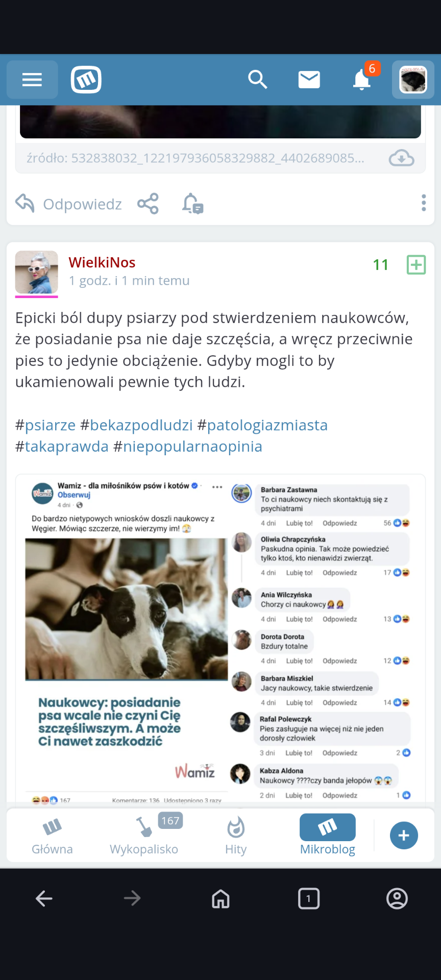This screenshot has width=441, height=980.
Task: Upvote WielkiNos post with plus button
Action: pos(416,265)
